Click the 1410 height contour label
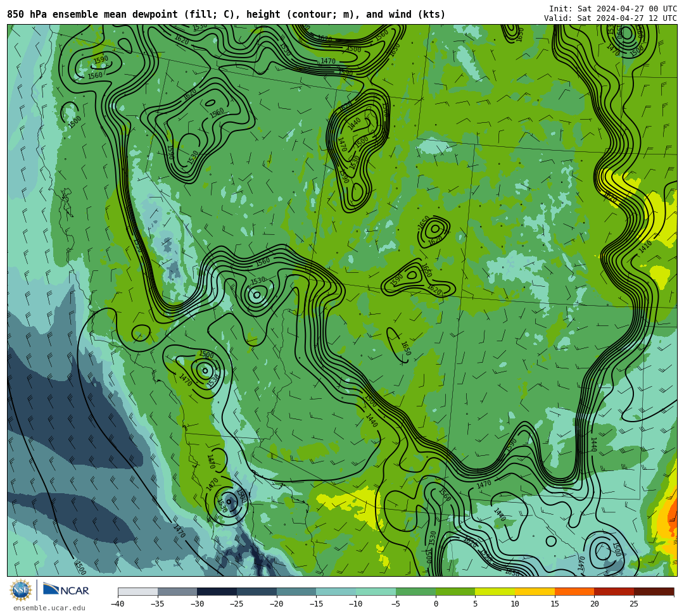The image size is (684, 616). [x=645, y=247]
